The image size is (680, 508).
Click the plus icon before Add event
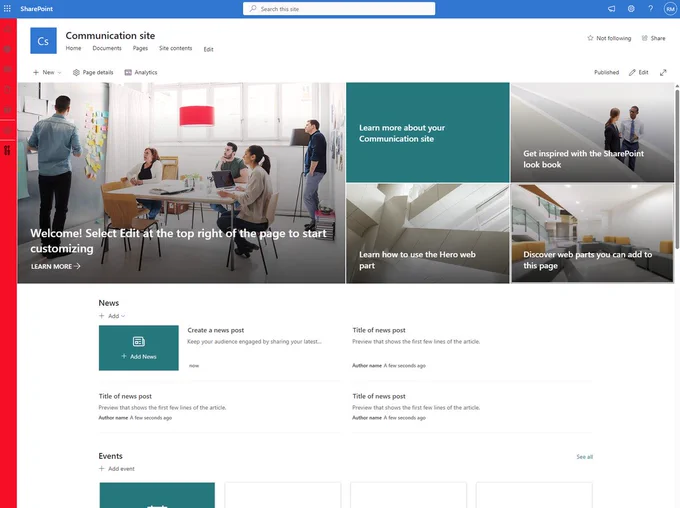coord(101,469)
